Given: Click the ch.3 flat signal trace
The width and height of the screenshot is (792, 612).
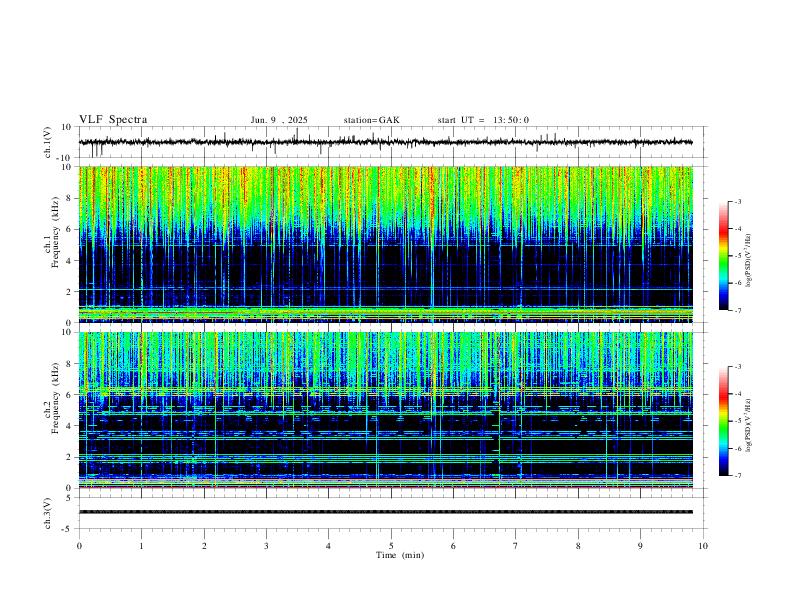Looking at the screenshot, I should [386, 512].
